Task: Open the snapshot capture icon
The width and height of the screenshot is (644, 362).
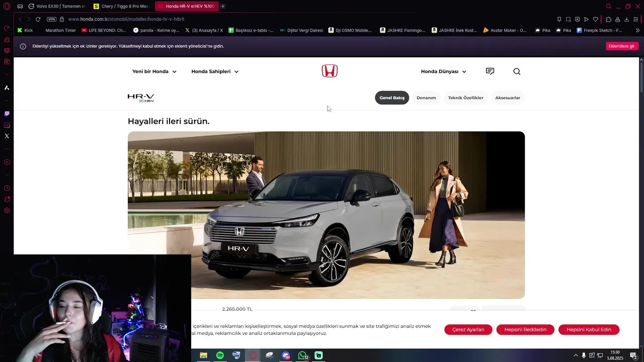Action: pyautogui.click(x=568, y=19)
